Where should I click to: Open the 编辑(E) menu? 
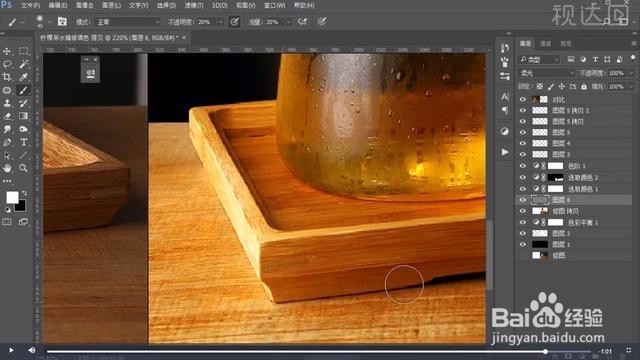tap(58, 6)
